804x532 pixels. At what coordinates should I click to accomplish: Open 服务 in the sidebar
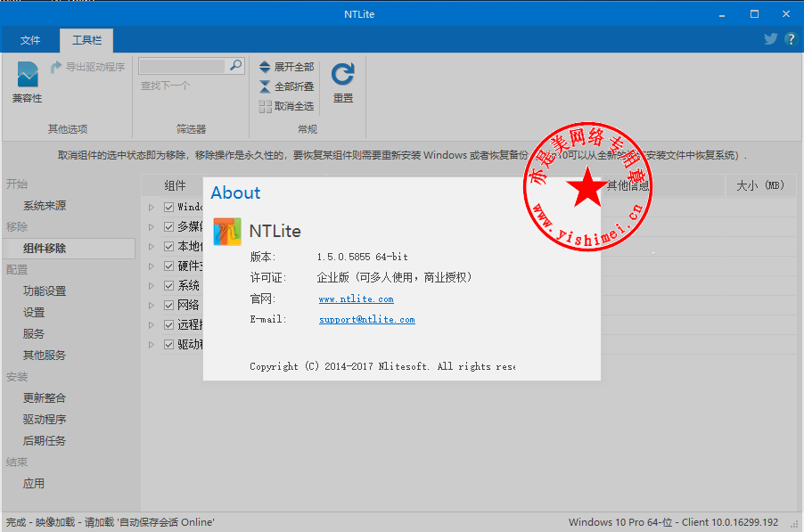34,334
